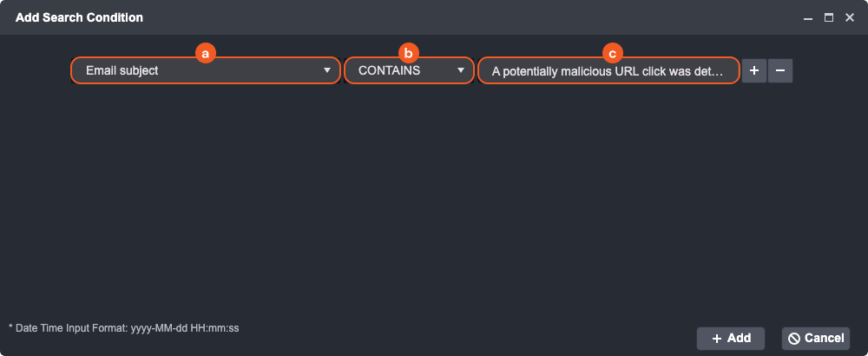Maximize the Add Search Condition dialog
Screen dimensions: 868x356
829,17
